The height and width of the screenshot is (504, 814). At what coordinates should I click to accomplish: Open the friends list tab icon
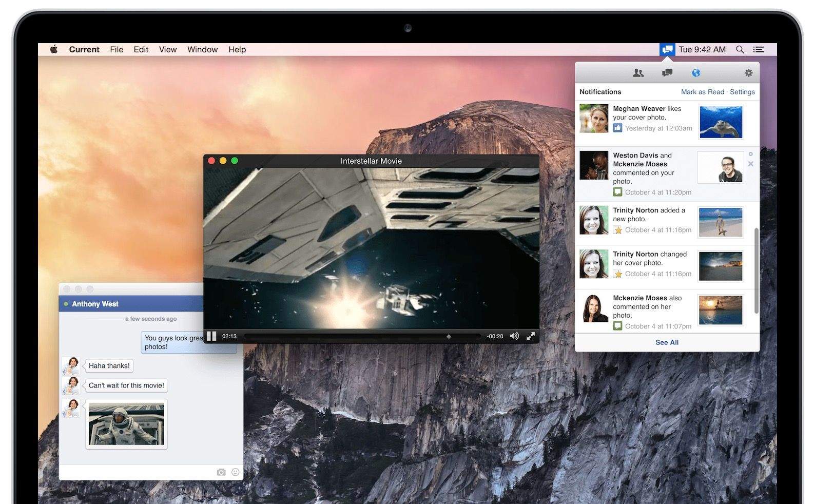(x=638, y=73)
